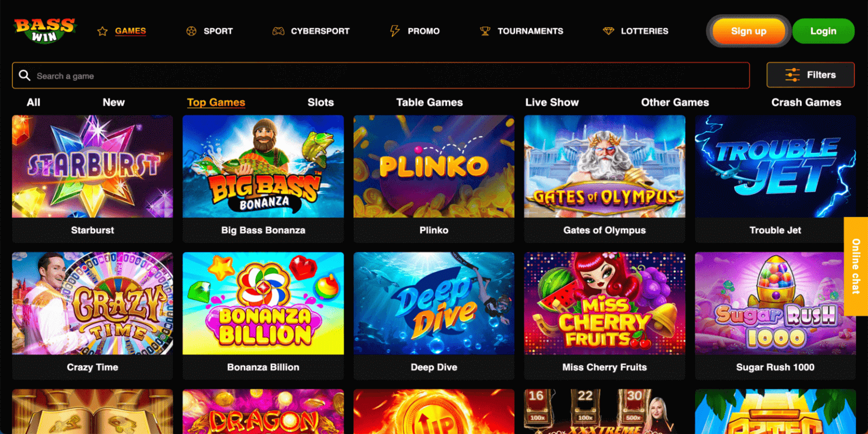Click the star icon beside Games
The width and height of the screenshot is (868, 434).
tap(102, 31)
